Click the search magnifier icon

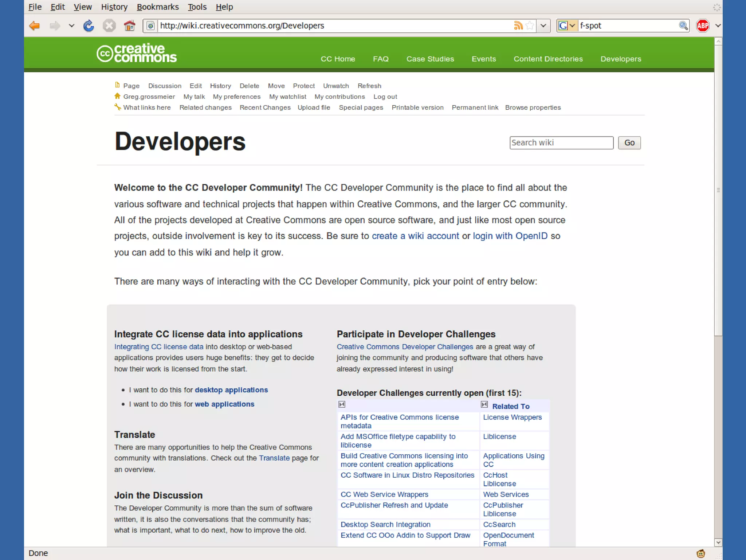pyautogui.click(x=683, y=26)
